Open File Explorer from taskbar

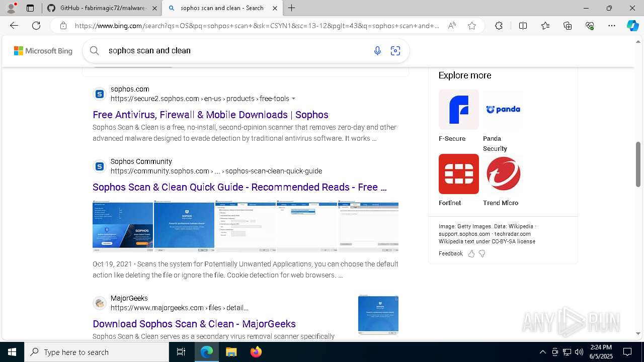231,352
